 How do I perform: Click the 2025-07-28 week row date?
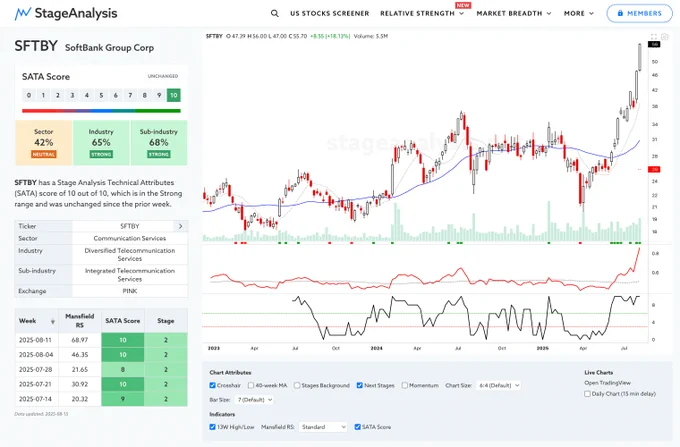click(x=36, y=369)
